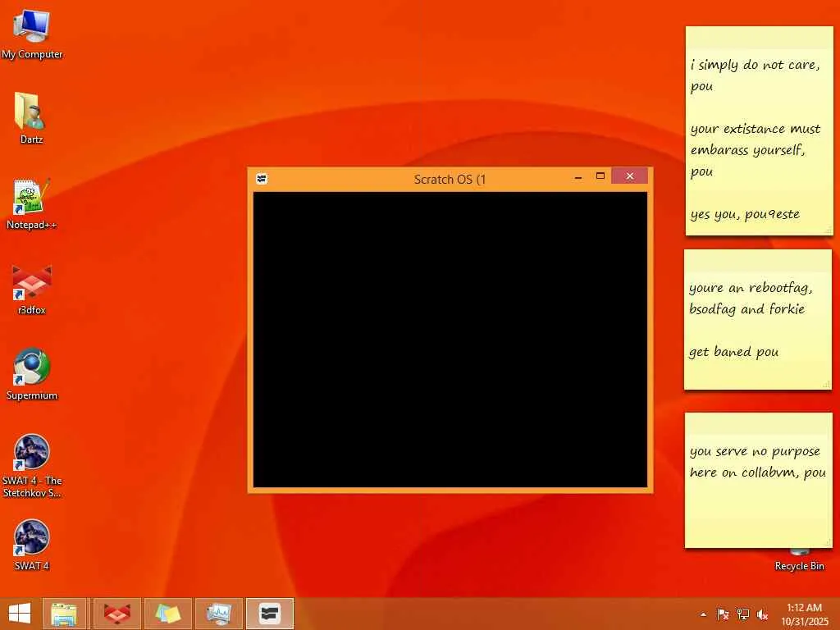Screen dimensions: 840x630
Task: Click the line 'your extistance must'
Action: pos(756,129)
